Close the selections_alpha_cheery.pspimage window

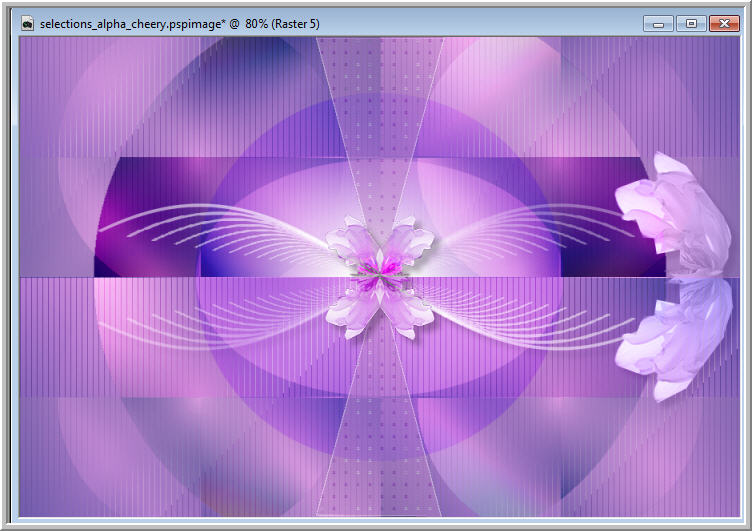pos(724,24)
